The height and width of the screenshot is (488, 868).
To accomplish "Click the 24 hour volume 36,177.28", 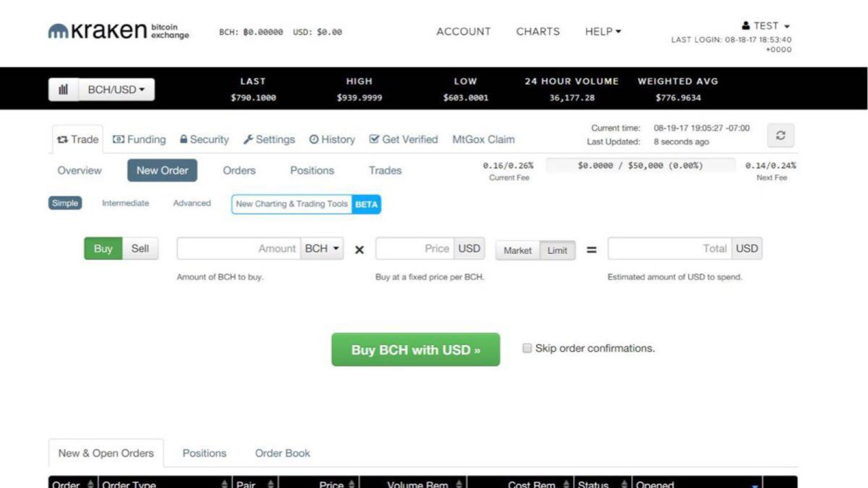I will point(572,98).
